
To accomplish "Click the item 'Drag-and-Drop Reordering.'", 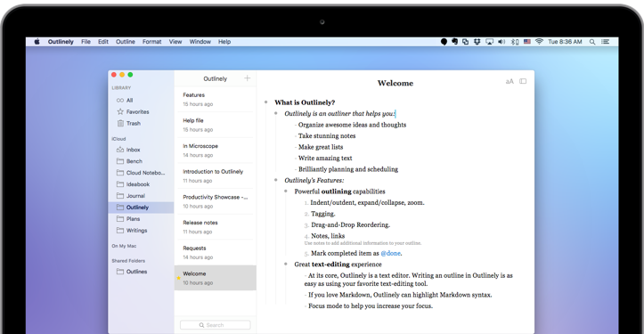I will pyautogui.click(x=351, y=224).
